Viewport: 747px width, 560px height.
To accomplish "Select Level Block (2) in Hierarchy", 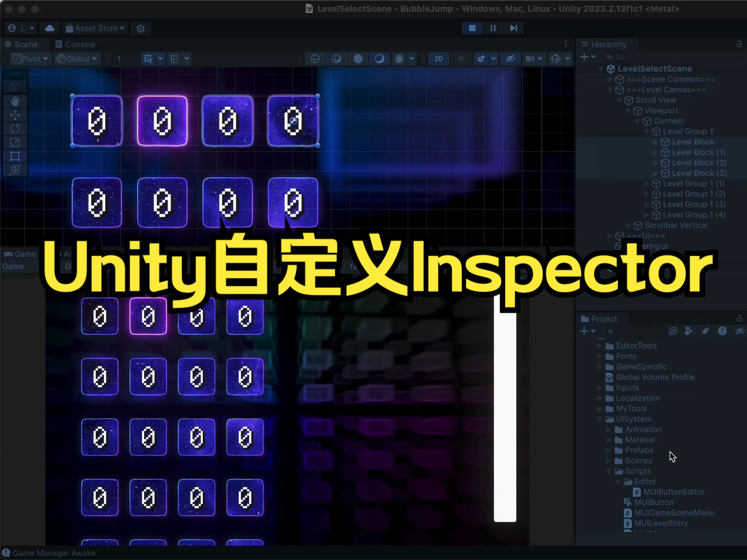I will click(694, 162).
